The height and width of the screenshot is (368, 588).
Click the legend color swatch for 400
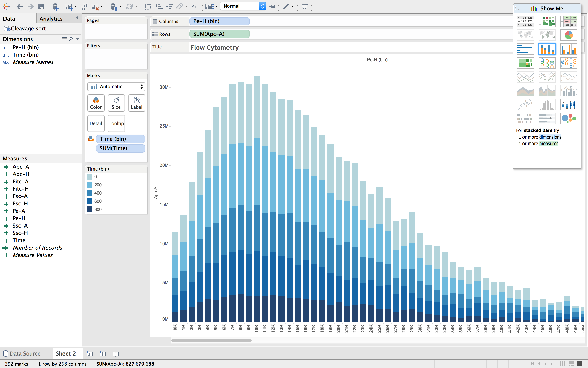point(89,193)
